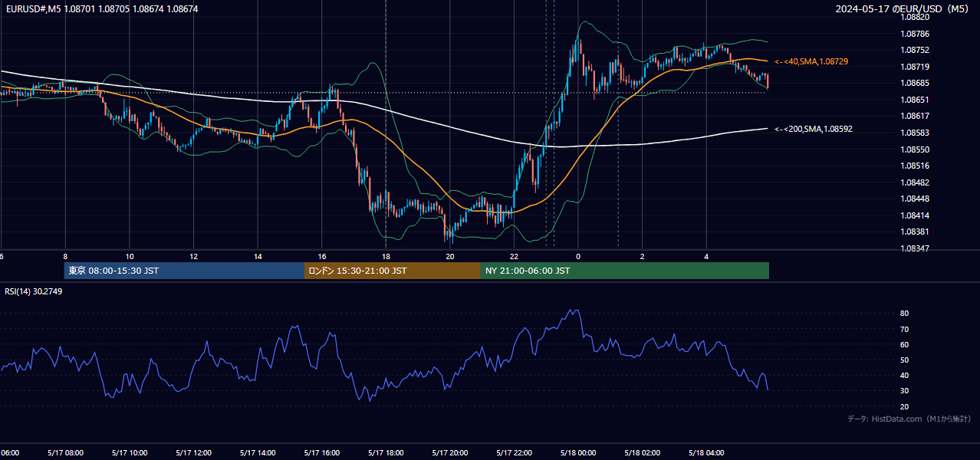Click price axis value 1.08583
This screenshot has width=980, height=460.
915,133
